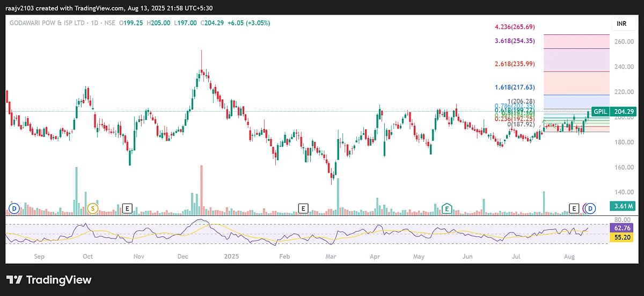
Task: Click the Dec label on time axis
Action: coord(182,256)
